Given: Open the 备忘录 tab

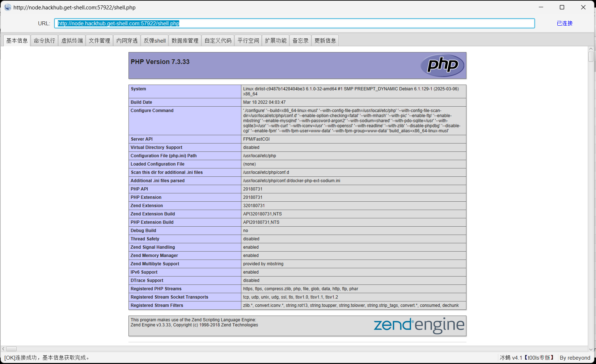Looking at the screenshot, I should [300, 40].
